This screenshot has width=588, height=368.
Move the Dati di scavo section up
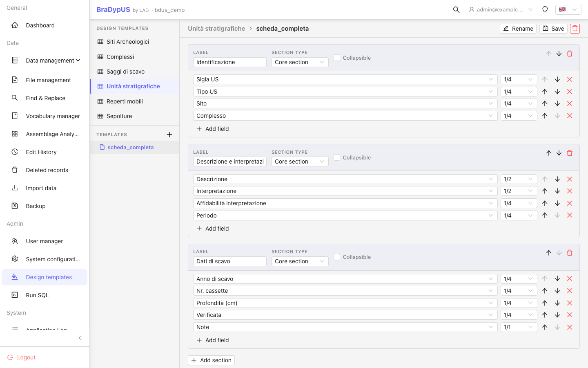coord(549,253)
